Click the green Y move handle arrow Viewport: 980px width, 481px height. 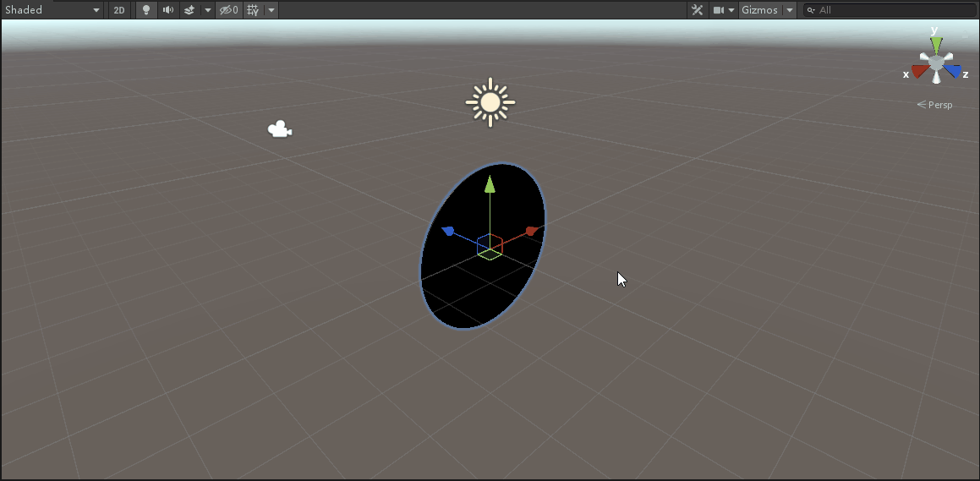click(x=489, y=185)
